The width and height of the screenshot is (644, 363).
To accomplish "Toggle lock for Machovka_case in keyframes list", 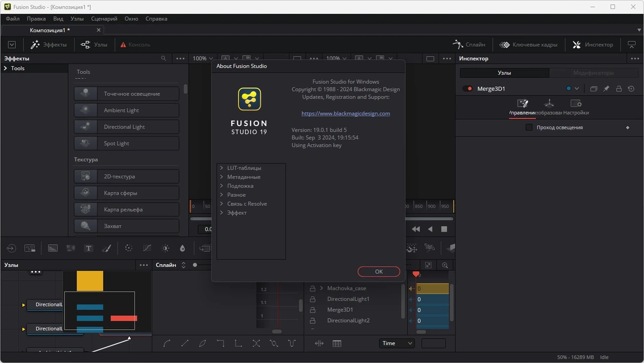I will pos(312,288).
